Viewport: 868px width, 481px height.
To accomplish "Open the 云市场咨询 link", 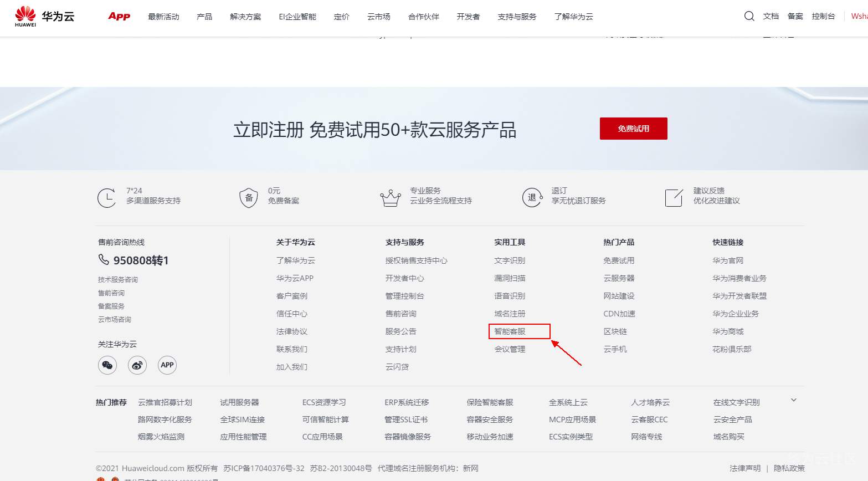I will [x=115, y=320].
